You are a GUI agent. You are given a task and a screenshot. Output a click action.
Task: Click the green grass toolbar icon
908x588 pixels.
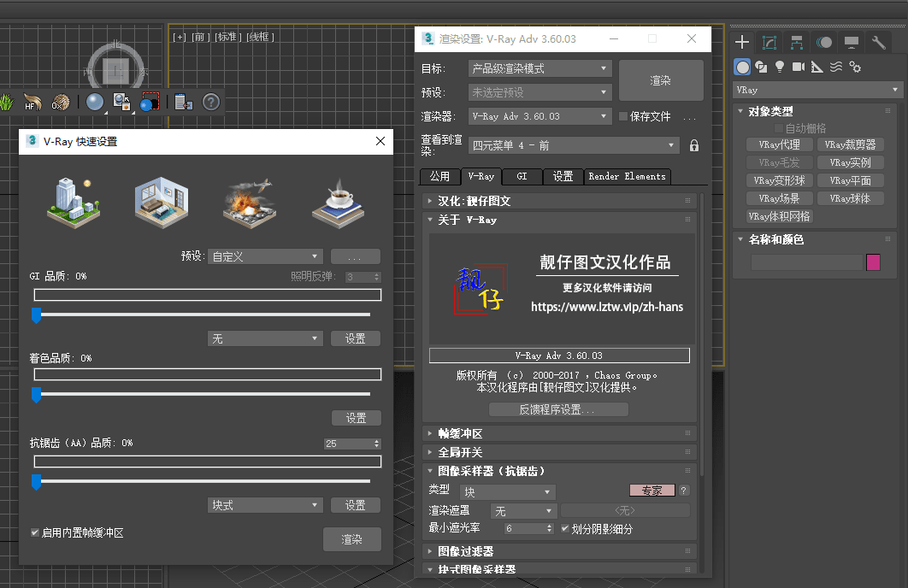6,102
